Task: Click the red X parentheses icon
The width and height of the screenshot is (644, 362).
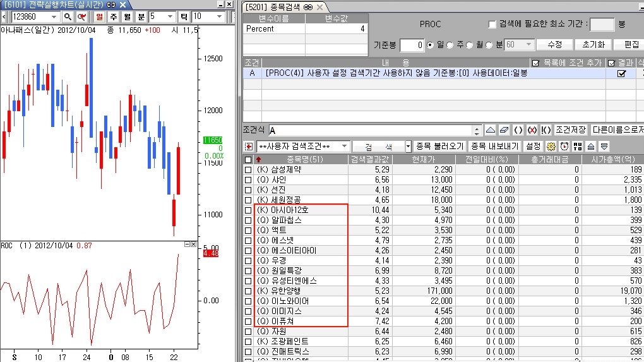Action: (x=532, y=130)
